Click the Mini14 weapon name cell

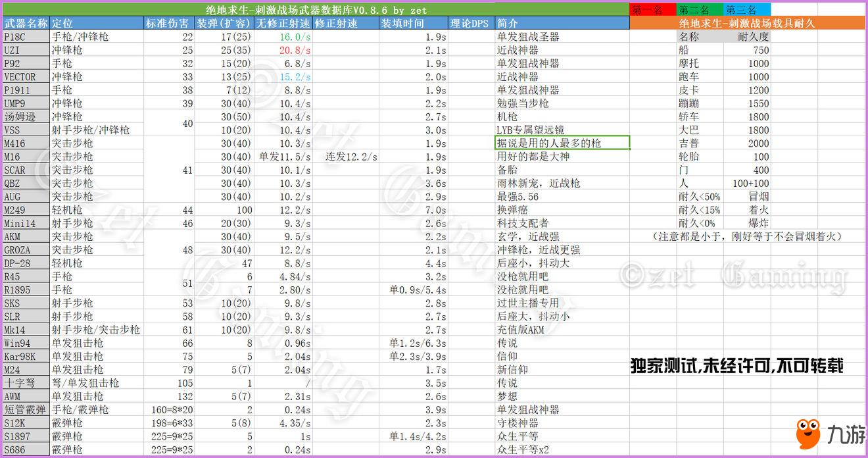(x=26, y=223)
